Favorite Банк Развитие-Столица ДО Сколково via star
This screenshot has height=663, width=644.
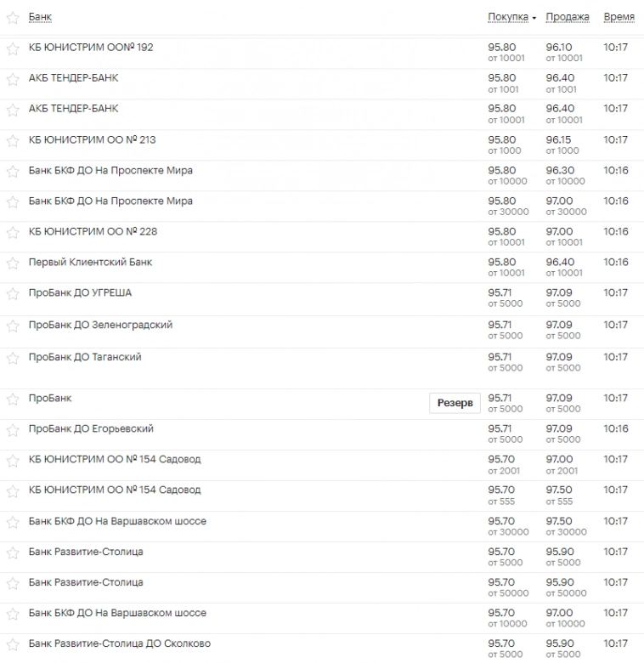point(13,645)
